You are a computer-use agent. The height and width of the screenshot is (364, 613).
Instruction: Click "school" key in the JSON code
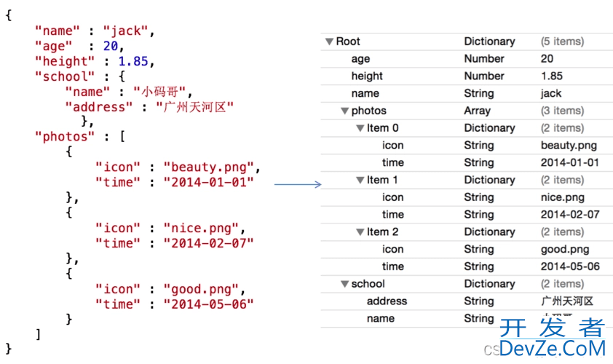(x=65, y=76)
